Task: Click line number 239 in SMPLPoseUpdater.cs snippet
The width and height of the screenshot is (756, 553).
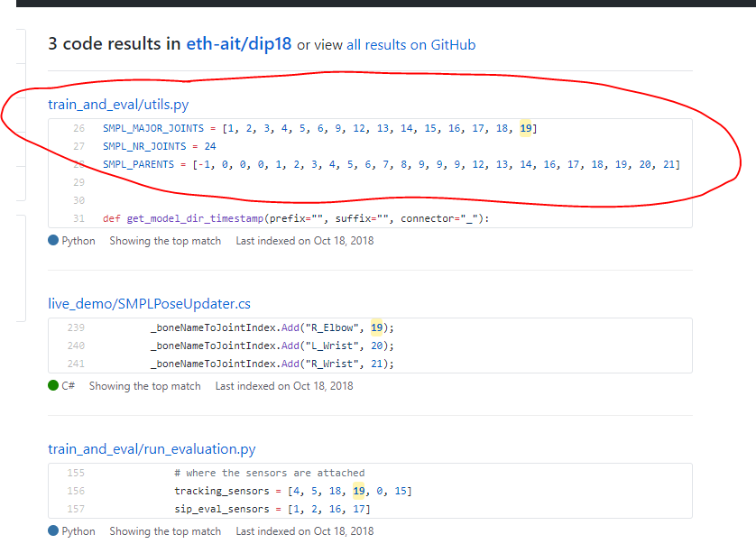Action: 74,327
